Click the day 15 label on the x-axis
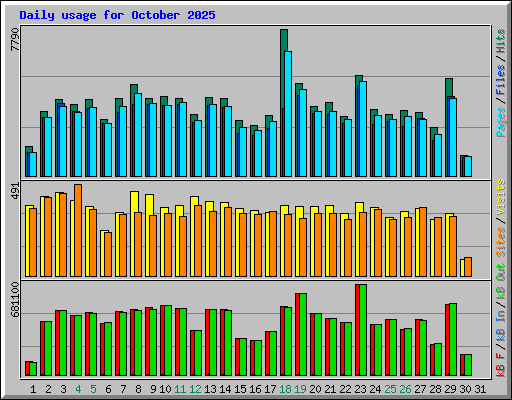Viewport: 512px width, 400px height. pyautogui.click(x=240, y=389)
